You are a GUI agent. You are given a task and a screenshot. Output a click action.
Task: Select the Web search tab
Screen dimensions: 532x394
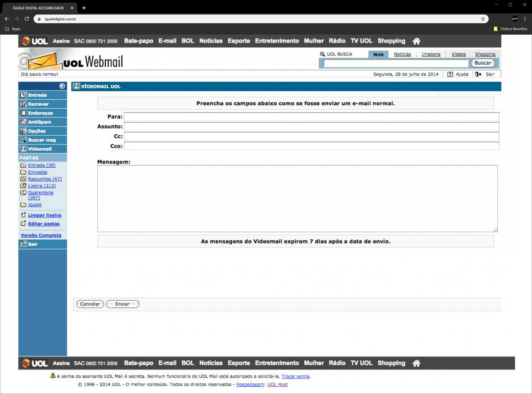tap(378, 54)
